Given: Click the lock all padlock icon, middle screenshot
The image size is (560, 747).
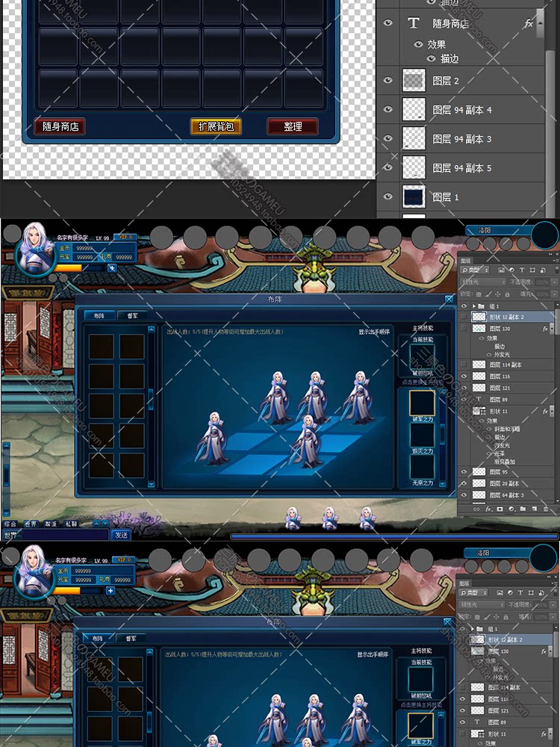Looking at the screenshot, I should point(507,294).
